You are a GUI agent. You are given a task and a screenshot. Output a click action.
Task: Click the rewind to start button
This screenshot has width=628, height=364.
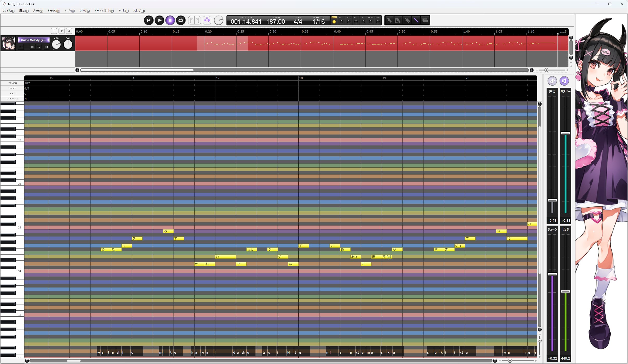pyautogui.click(x=149, y=20)
